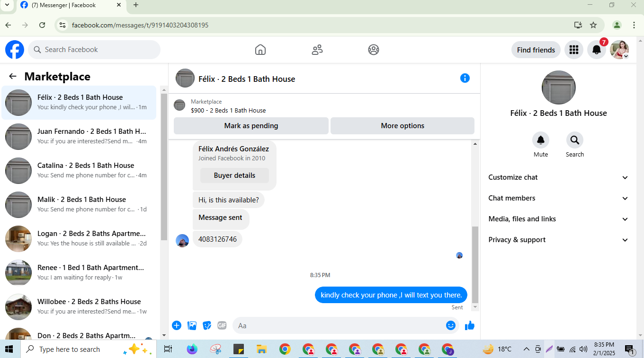
Task: Go to Home feed icon
Action: [x=260, y=50]
